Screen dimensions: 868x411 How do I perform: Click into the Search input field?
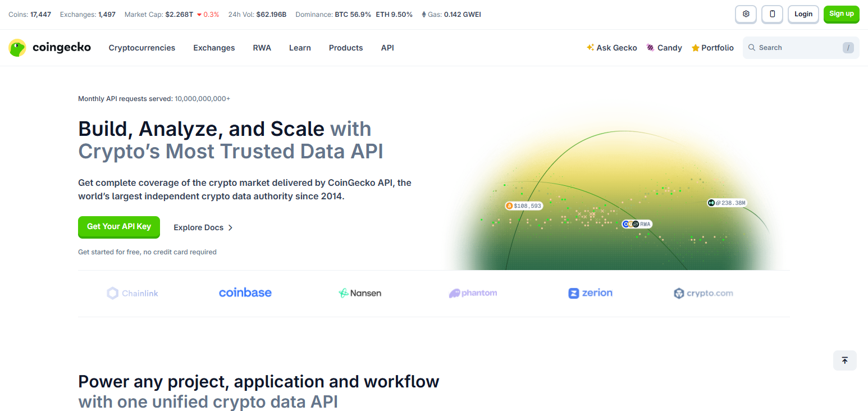(801, 48)
